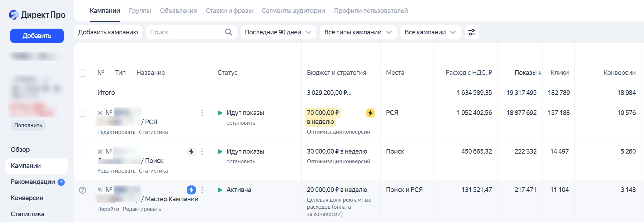
Task: Click Статистика link under РСЯ campaign
Action: coord(153,132)
